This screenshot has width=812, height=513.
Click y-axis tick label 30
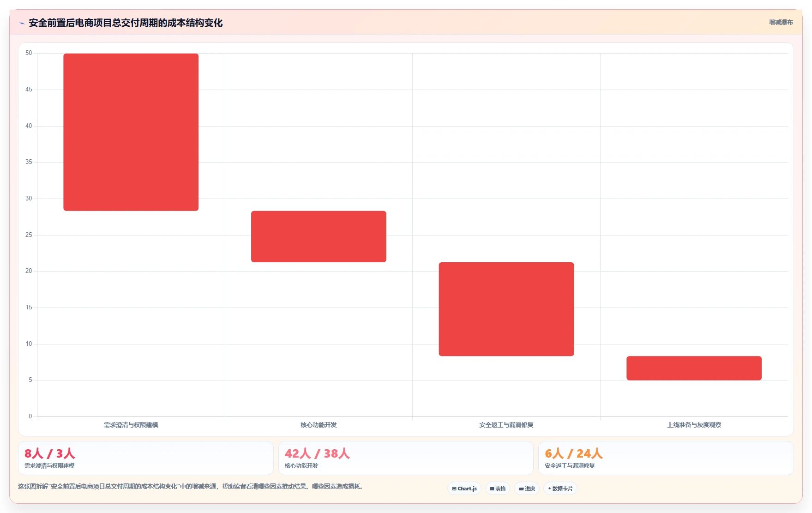[29, 199]
